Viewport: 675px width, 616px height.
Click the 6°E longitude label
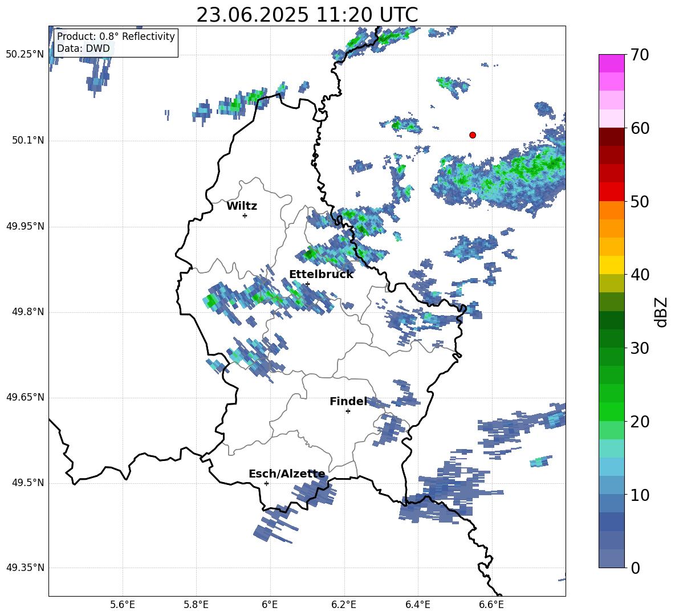(x=270, y=605)
